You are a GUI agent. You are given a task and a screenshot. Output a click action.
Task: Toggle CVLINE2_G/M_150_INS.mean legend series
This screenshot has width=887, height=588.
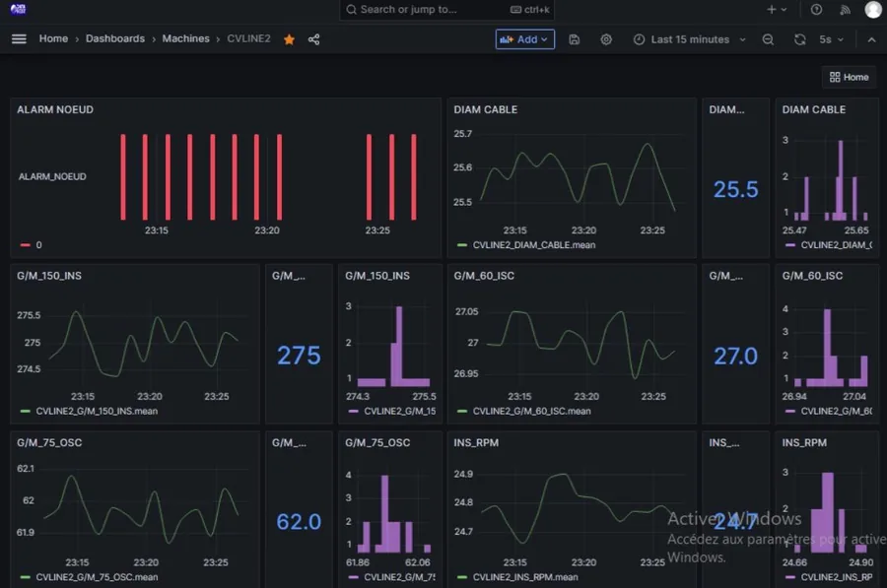coord(97,411)
